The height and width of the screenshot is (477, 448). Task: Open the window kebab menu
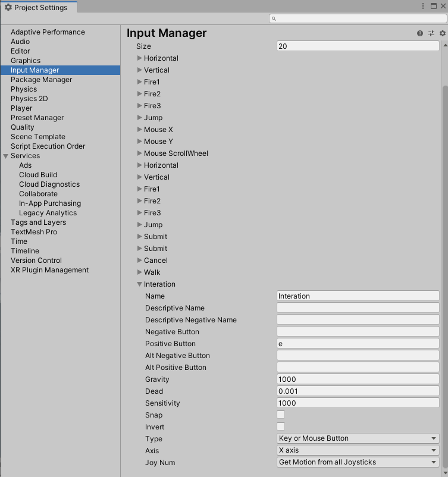tap(423, 6)
